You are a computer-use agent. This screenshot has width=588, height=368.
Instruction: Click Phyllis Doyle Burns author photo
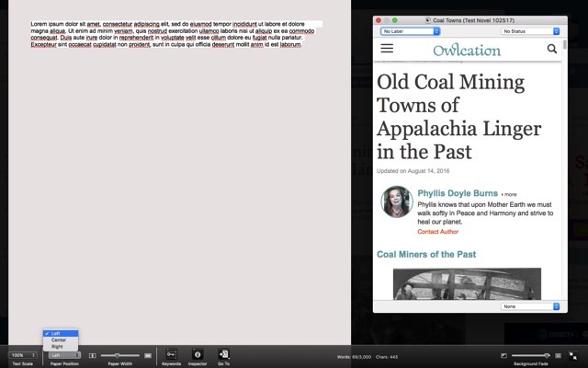click(x=397, y=201)
